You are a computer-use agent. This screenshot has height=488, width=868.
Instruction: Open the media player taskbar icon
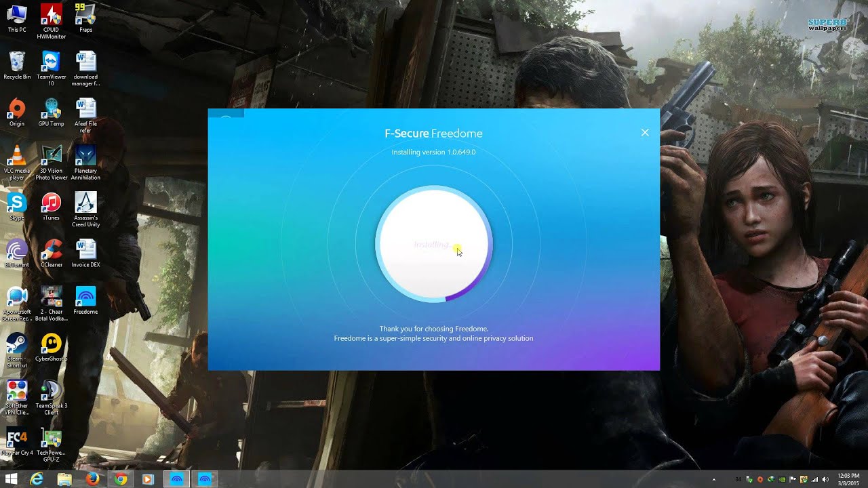(x=148, y=479)
